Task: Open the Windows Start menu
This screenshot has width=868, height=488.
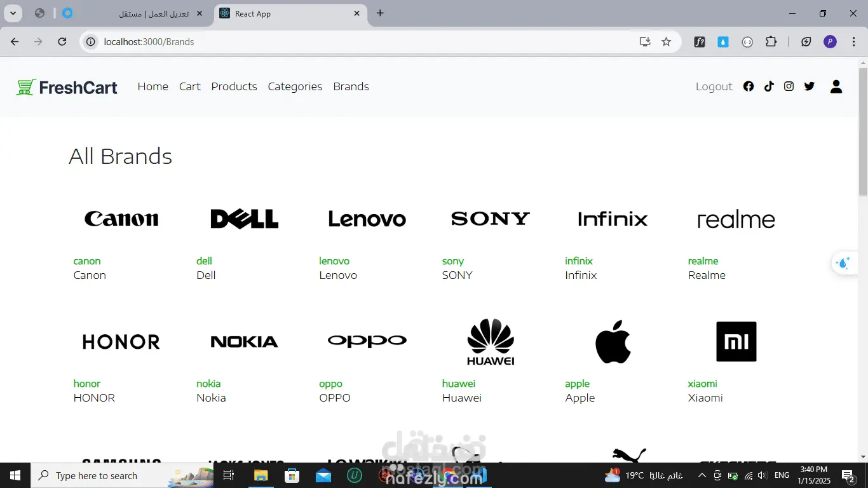Action: 15,475
